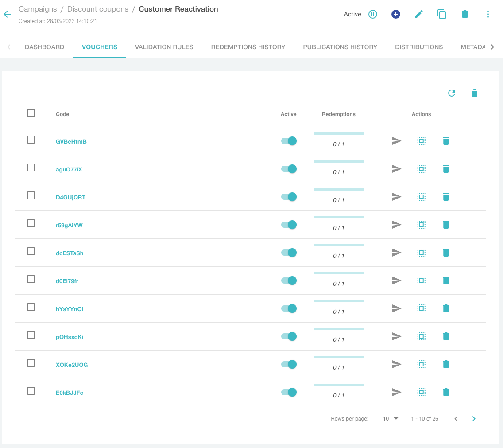Edit the campaign using the pencil icon
This screenshot has width=503, height=448.
point(419,14)
